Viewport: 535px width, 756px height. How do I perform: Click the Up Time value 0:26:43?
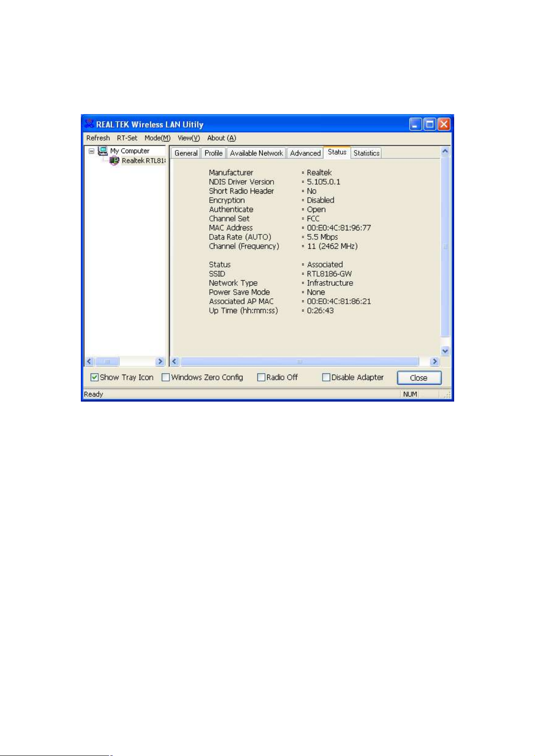320,310
